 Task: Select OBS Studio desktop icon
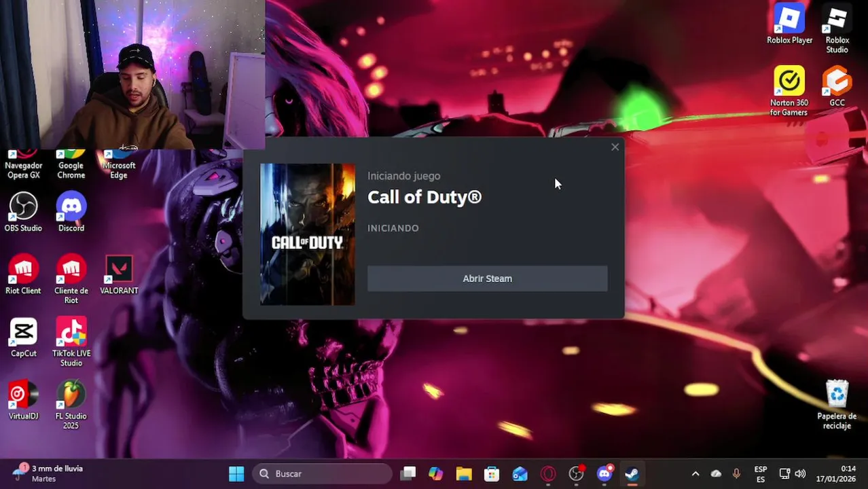(23, 212)
